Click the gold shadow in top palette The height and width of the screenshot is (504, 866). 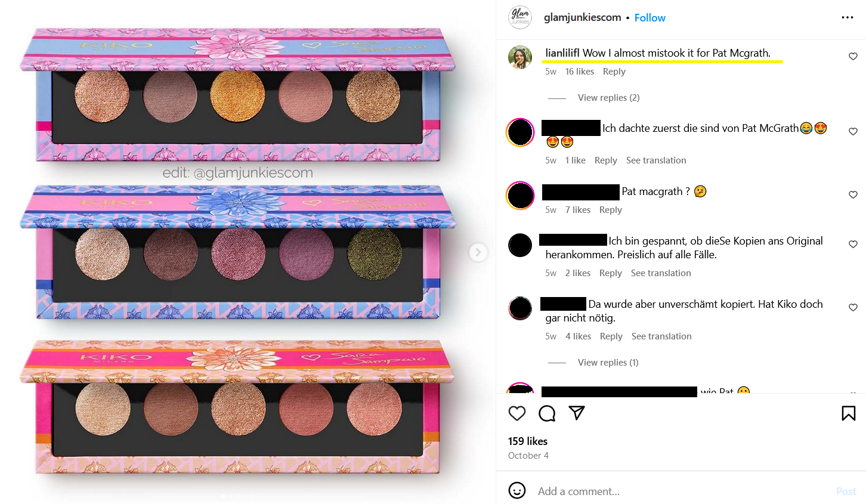click(237, 96)
